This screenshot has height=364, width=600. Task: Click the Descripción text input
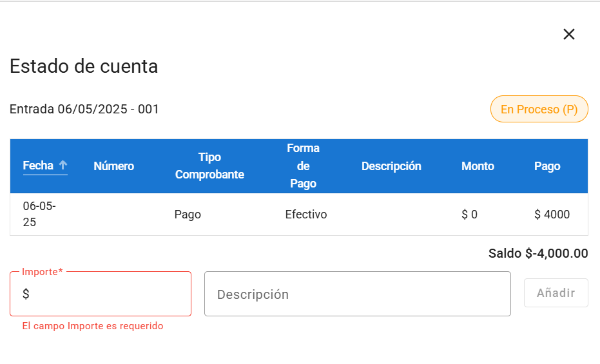tap(358, 294)
